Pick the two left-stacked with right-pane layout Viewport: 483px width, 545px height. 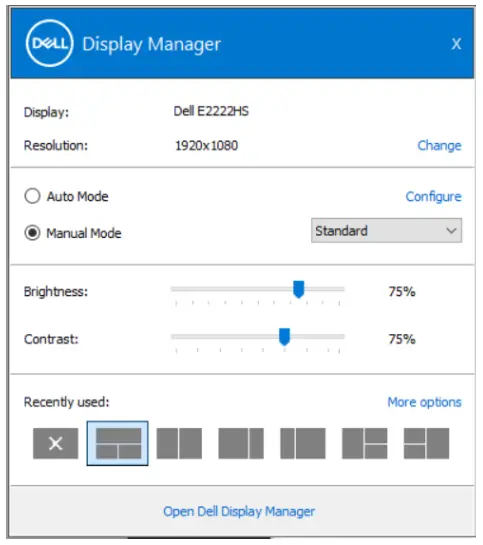pyautogui.click(x=427, y=444)
